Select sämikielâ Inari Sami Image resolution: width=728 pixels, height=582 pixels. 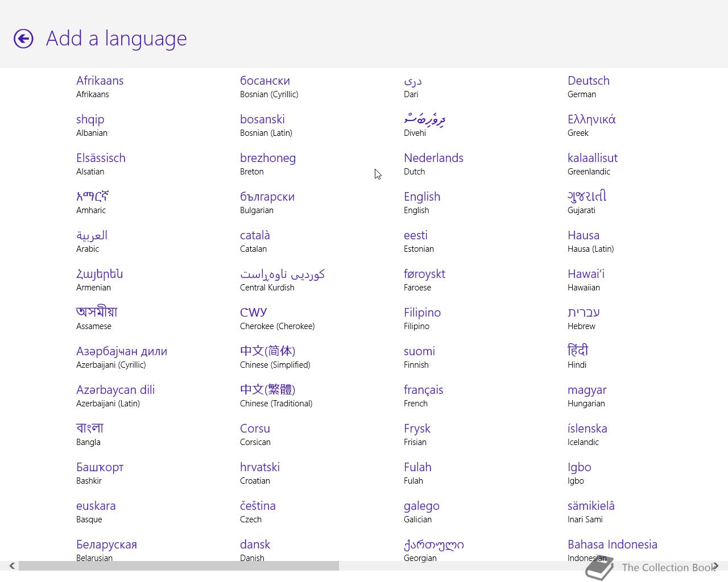[x=591, y=512]
